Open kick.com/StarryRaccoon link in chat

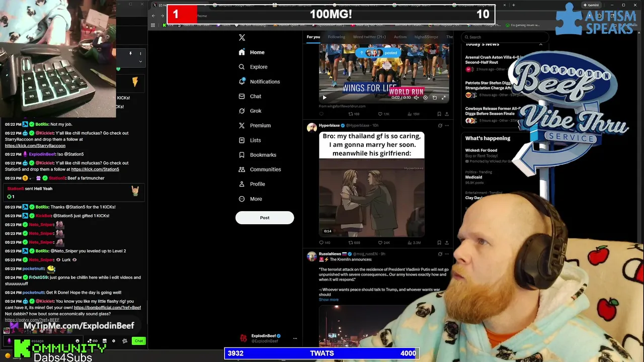tap(35, 146)
